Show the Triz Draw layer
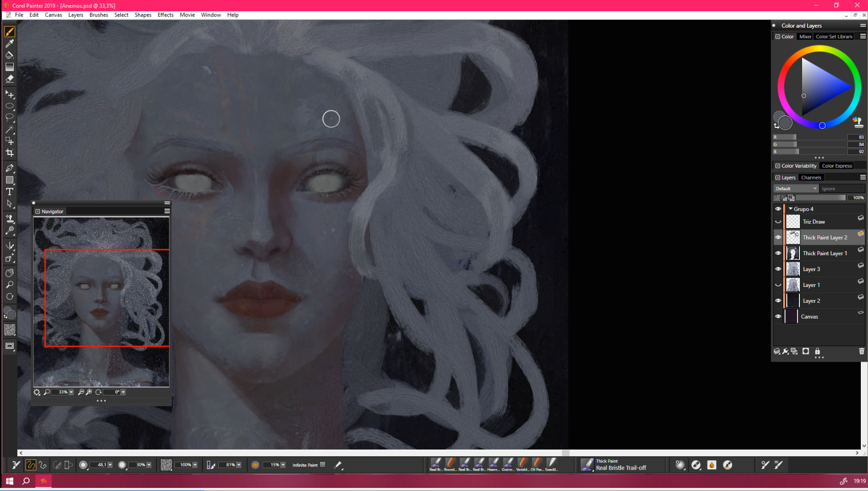Viewport: 868px width, 491px height. (778, 221)
